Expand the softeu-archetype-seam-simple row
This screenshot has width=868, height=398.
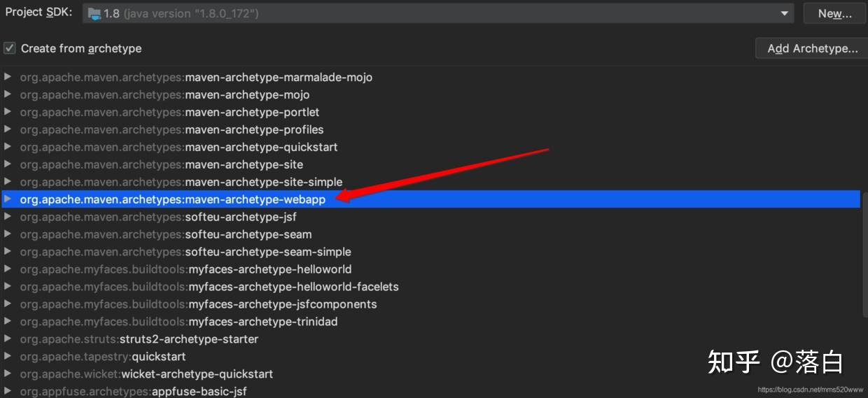click(8, 252)
